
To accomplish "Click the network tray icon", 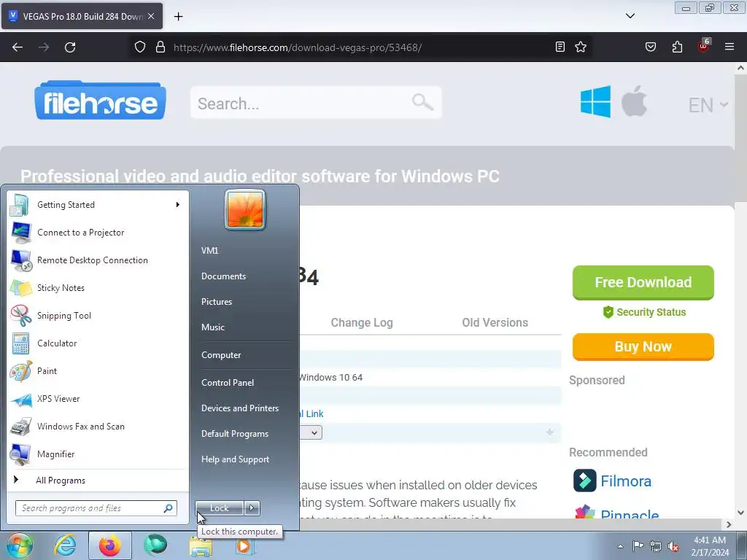I will point(656,547).
